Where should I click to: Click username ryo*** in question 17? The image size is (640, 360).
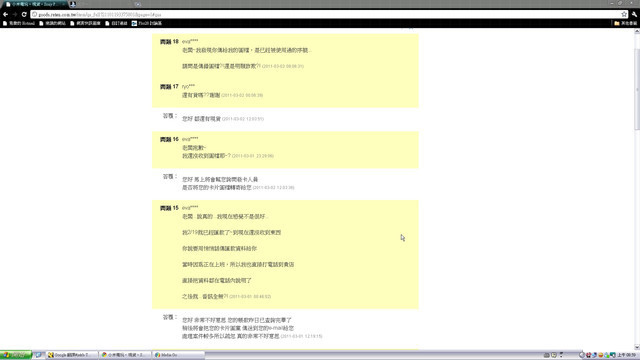click(189, 86)
